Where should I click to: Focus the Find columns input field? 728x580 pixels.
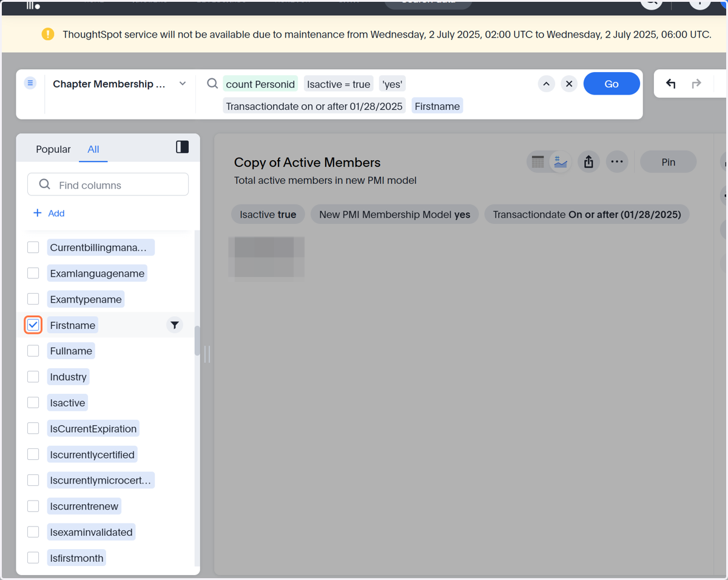point(108,184)
